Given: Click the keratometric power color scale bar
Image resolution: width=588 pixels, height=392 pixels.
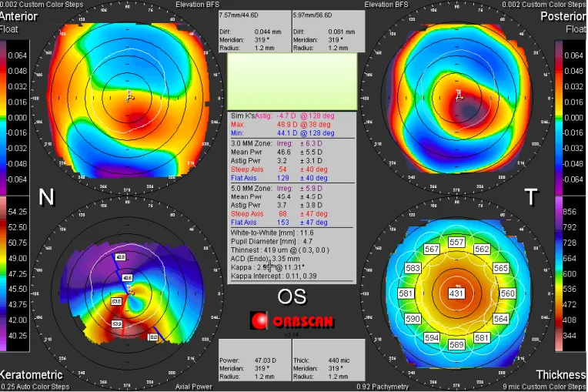Looking at the screenshot, I should point(3,274).
